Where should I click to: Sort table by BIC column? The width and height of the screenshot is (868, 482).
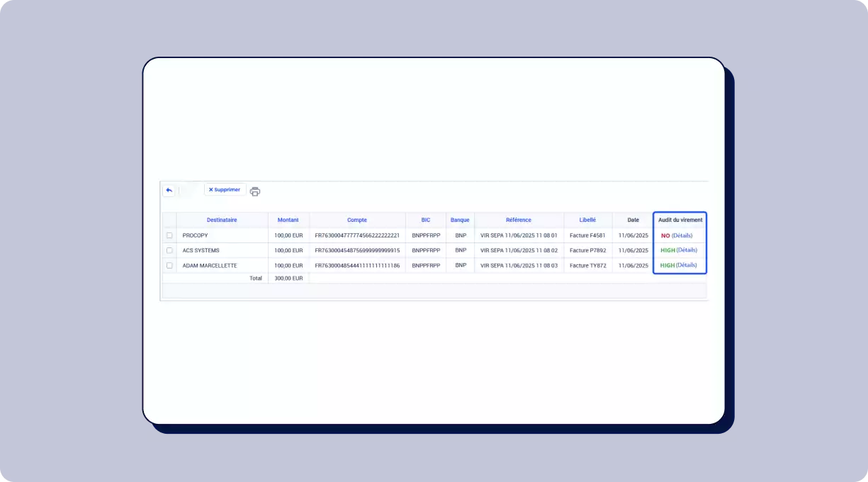426,220
